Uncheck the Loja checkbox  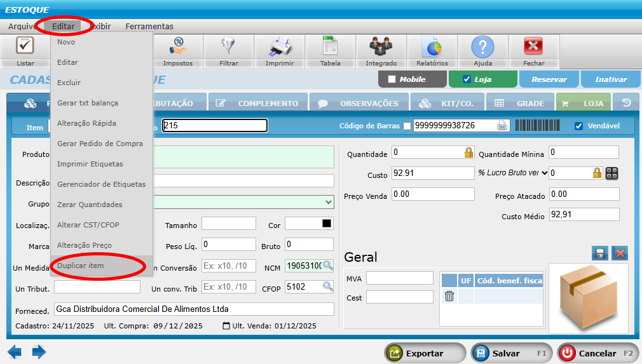tap(467, 79)
